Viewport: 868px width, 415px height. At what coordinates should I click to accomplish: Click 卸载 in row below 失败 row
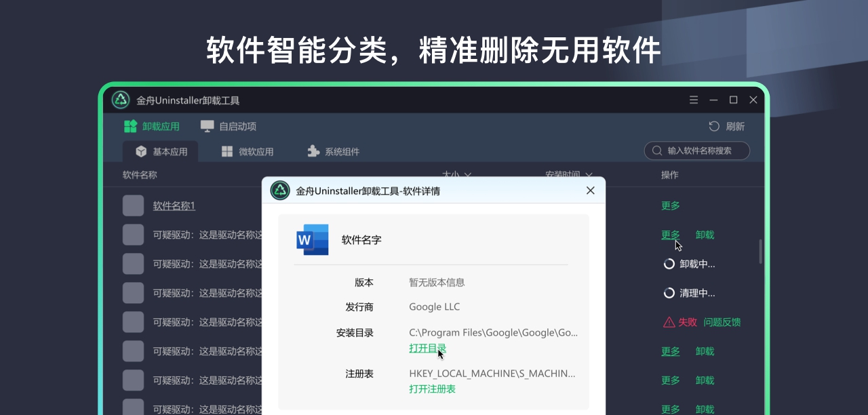tap(705, 351)
